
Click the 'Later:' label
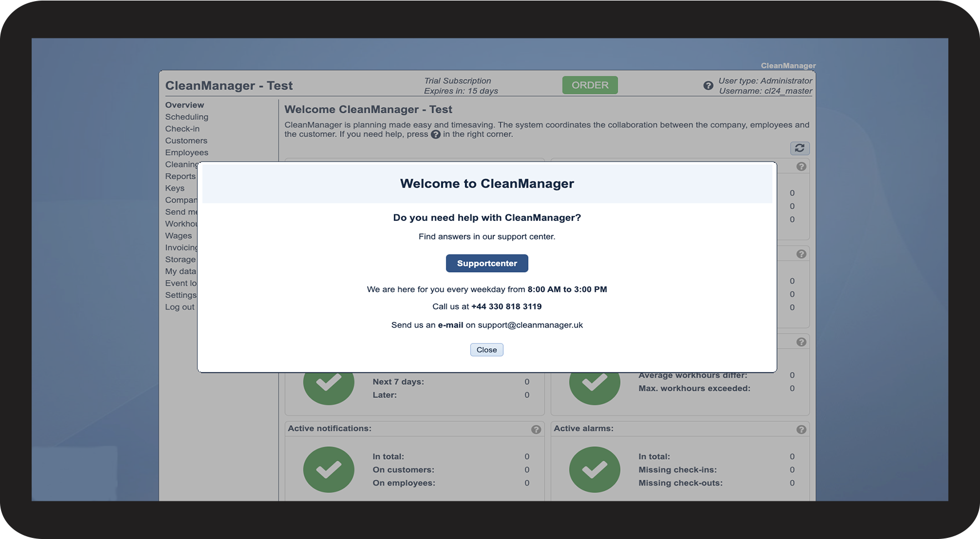point(385,395)
